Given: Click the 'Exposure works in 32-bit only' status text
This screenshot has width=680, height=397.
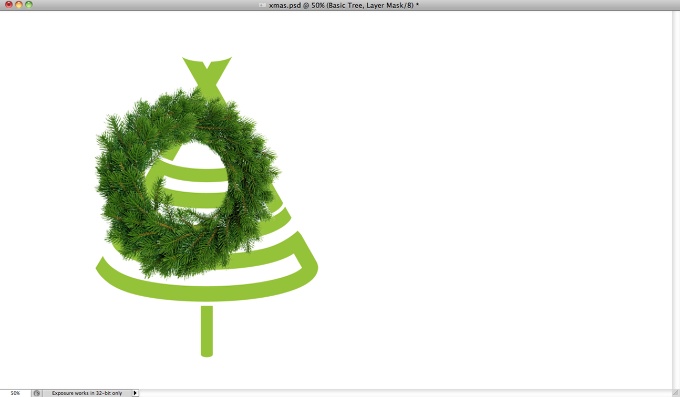Looking at the screenshot, I should (87, 393).
